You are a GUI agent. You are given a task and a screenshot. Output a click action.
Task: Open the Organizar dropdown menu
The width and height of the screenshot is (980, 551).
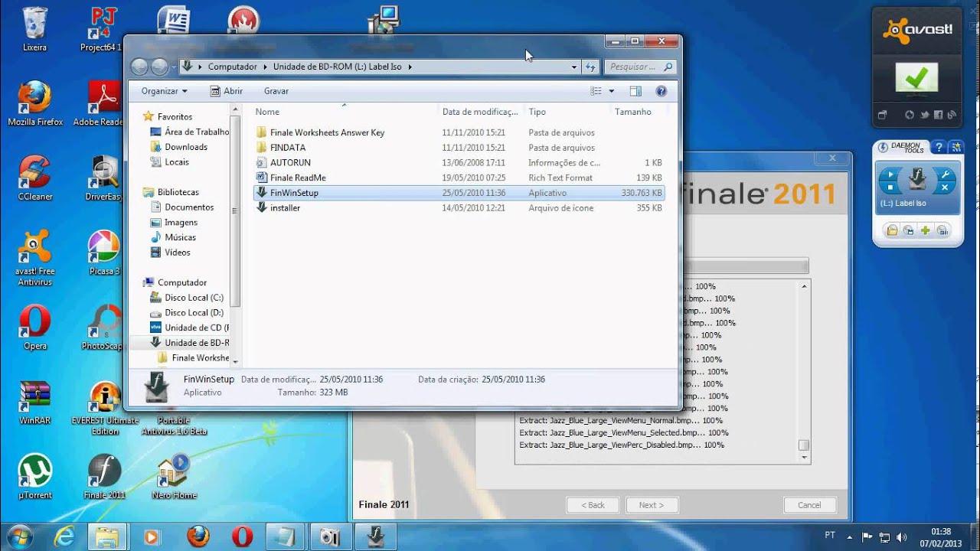(164, 91)
